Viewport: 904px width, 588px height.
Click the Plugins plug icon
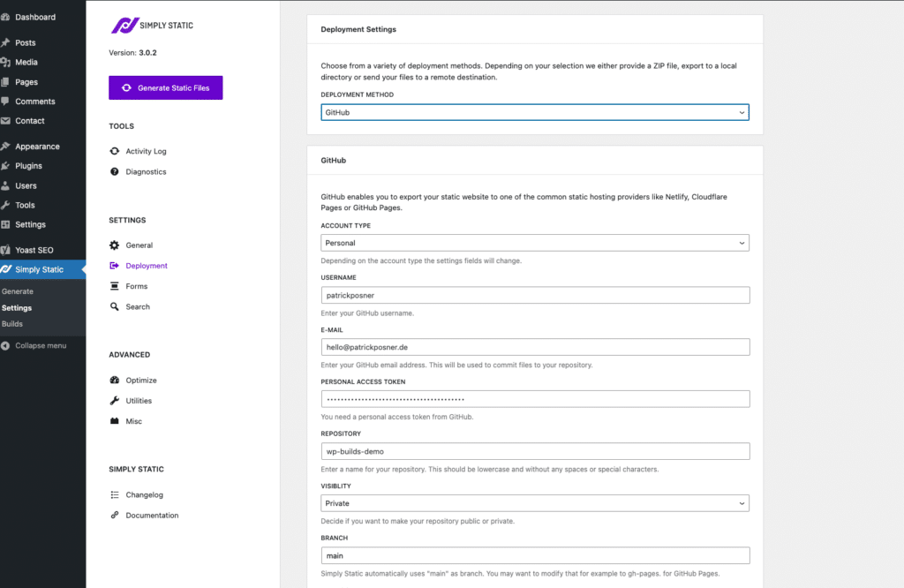click(5, 166)
